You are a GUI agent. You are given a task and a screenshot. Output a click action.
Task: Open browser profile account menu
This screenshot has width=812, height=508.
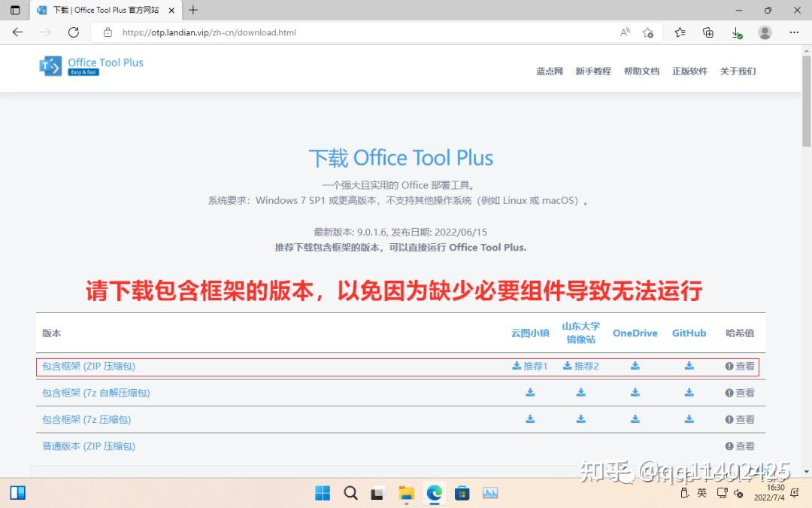click(x=765, y=32)
